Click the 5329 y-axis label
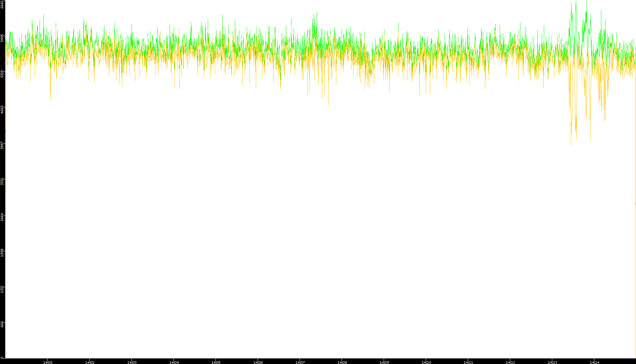 click(x=2, y=74)
